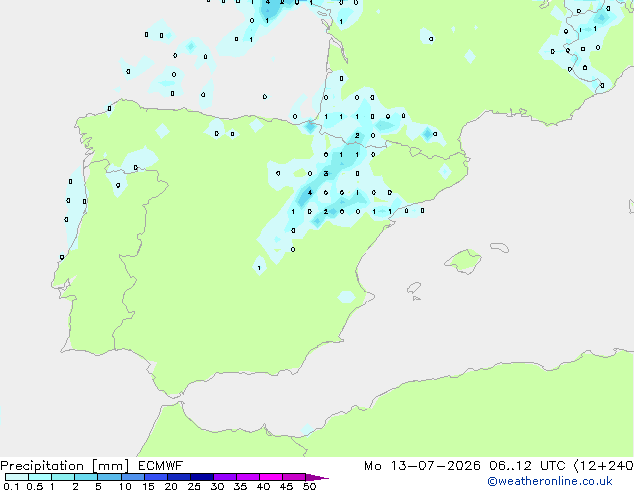This screenshot has height=490, width=634.
Task: Click the 'Precipitation' title word
Action: click(x=42, y=466)
